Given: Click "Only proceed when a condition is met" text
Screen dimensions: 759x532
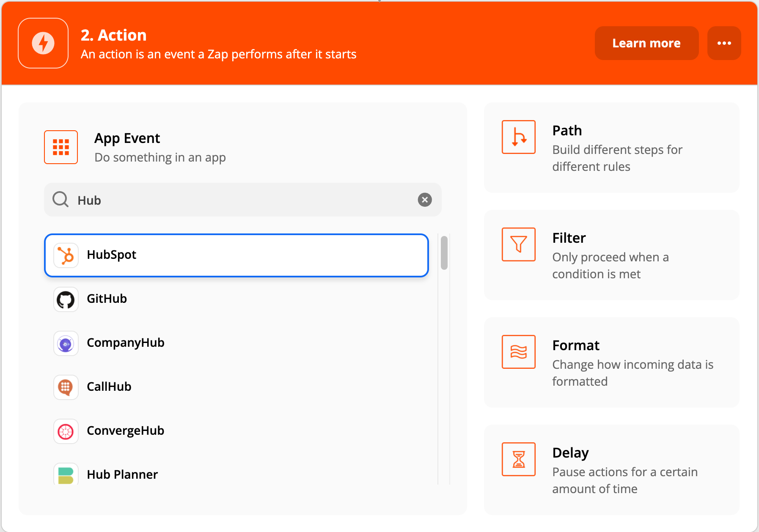Looking at the screenshot, I should [610, 266].
